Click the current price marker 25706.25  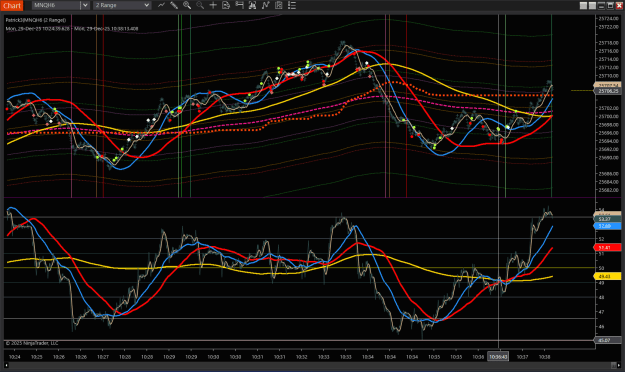point(608,91)
